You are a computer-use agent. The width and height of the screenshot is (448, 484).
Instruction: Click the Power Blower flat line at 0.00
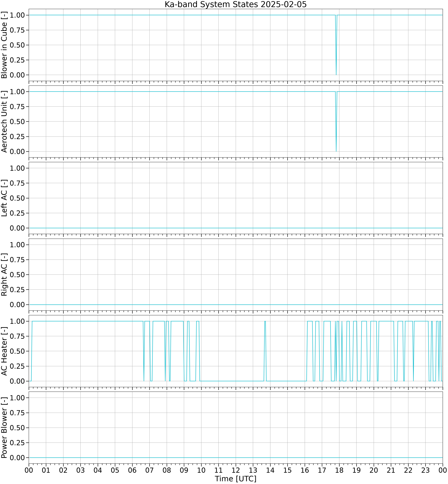pos(236,458)
